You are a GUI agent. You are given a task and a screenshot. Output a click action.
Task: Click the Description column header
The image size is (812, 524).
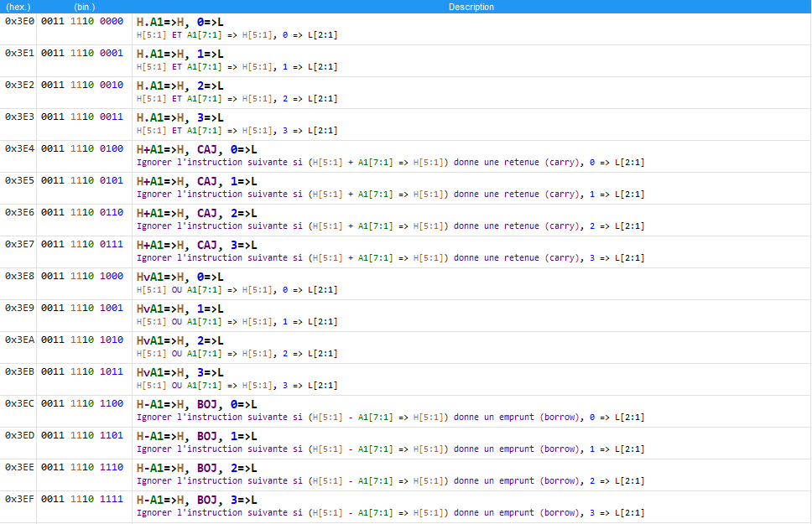pyautogui.click(x=471, y=7)
